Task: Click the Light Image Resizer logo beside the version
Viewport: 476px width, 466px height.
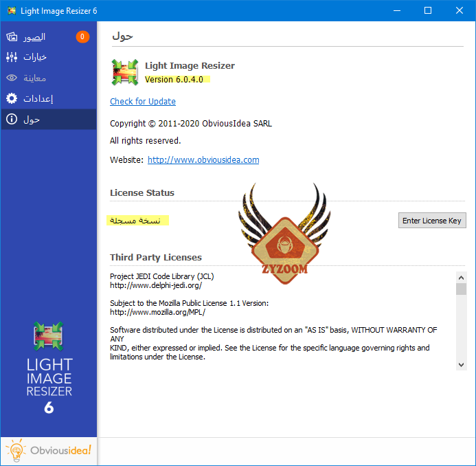Action: (x=125, y=72)
